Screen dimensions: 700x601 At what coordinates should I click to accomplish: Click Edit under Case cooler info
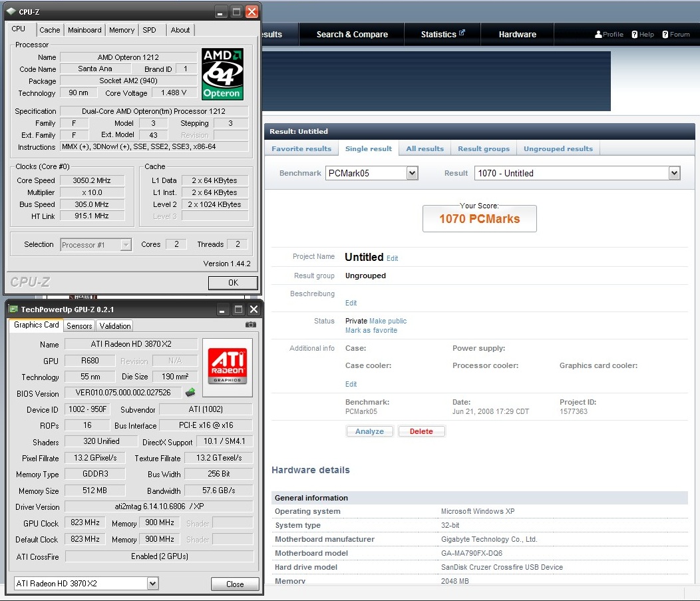(351, 385)
